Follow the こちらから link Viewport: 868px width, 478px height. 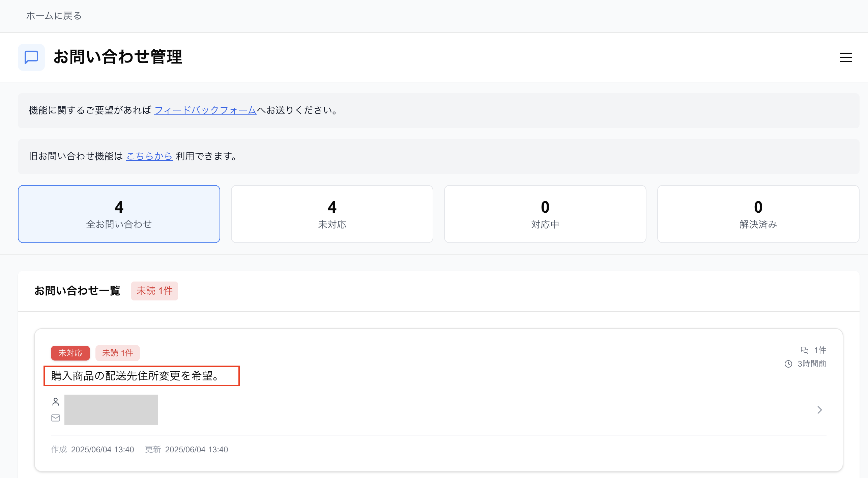pos(149,156)
